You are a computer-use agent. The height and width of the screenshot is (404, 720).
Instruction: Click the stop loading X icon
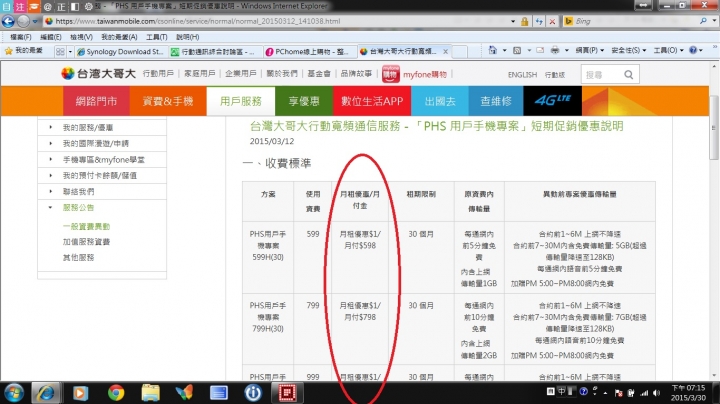tap(552, 21)
